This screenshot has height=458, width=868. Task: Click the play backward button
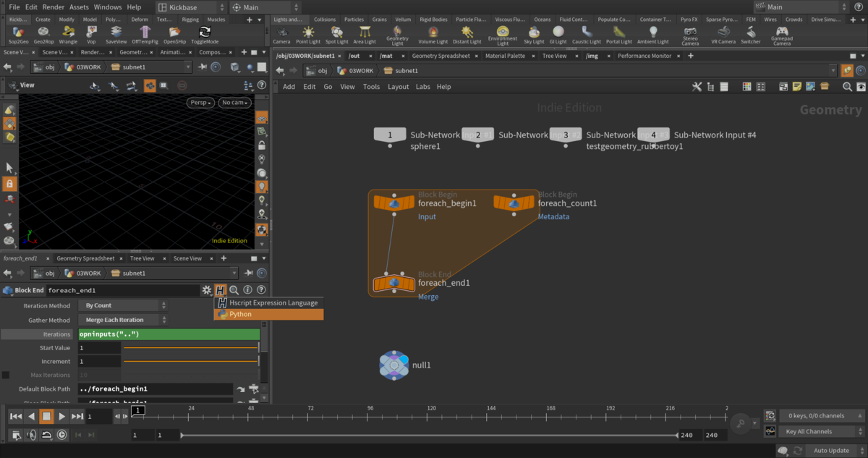31,416
